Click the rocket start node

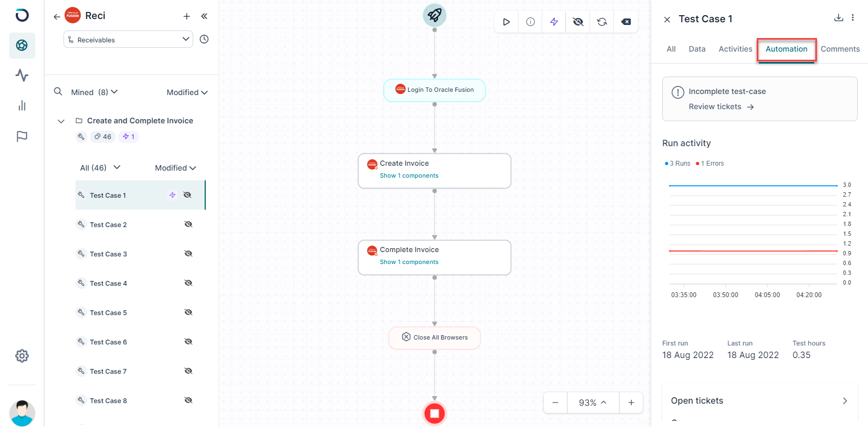coord(434,15)
